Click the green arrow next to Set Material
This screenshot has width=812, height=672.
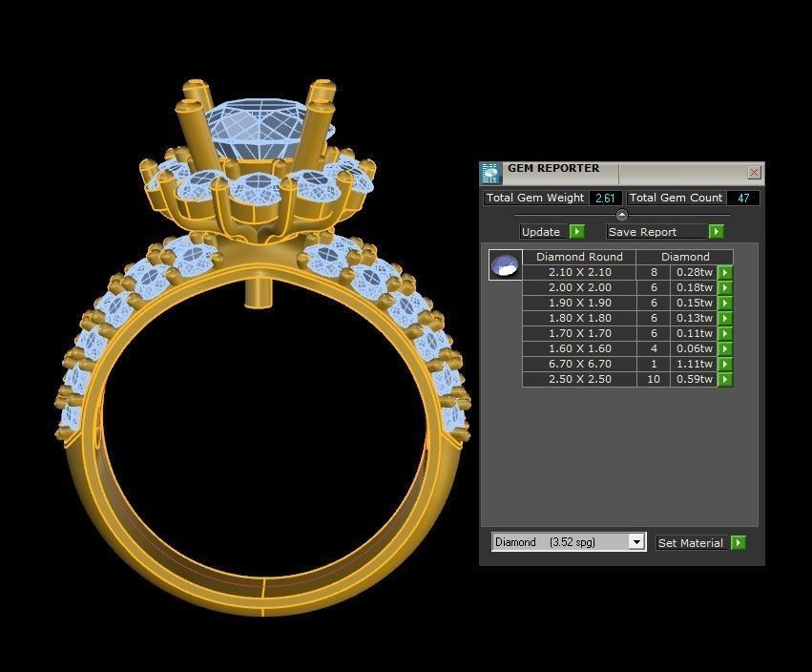738,542
